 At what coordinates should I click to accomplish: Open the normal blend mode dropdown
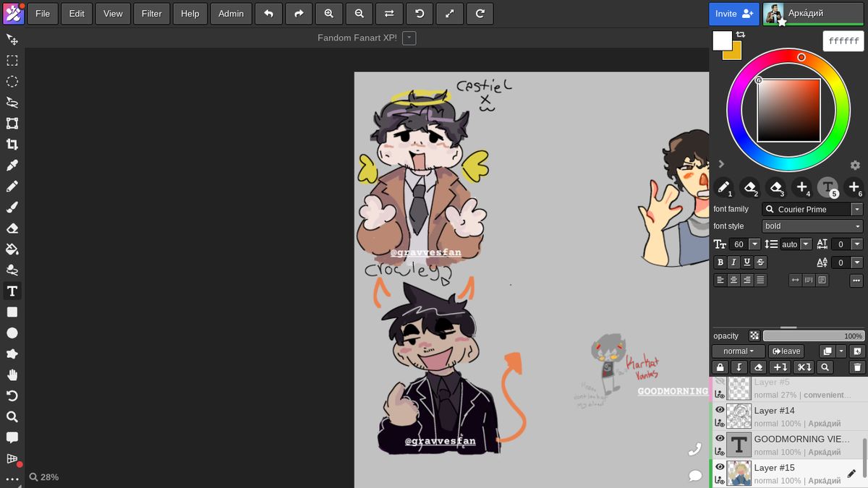coord(739,351)
